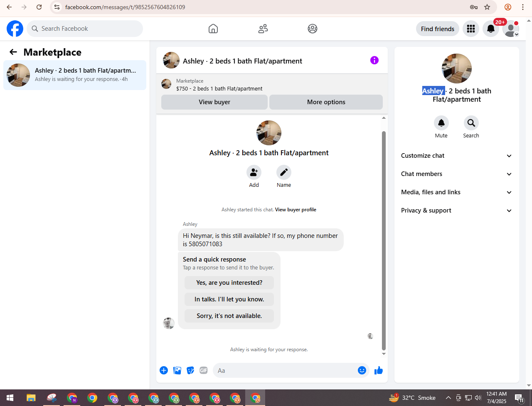Image resolution: width=532 pixels, height=406 pixels.
Task: Open Chrome profile icon in toolbar
Action: click(508, 7)
